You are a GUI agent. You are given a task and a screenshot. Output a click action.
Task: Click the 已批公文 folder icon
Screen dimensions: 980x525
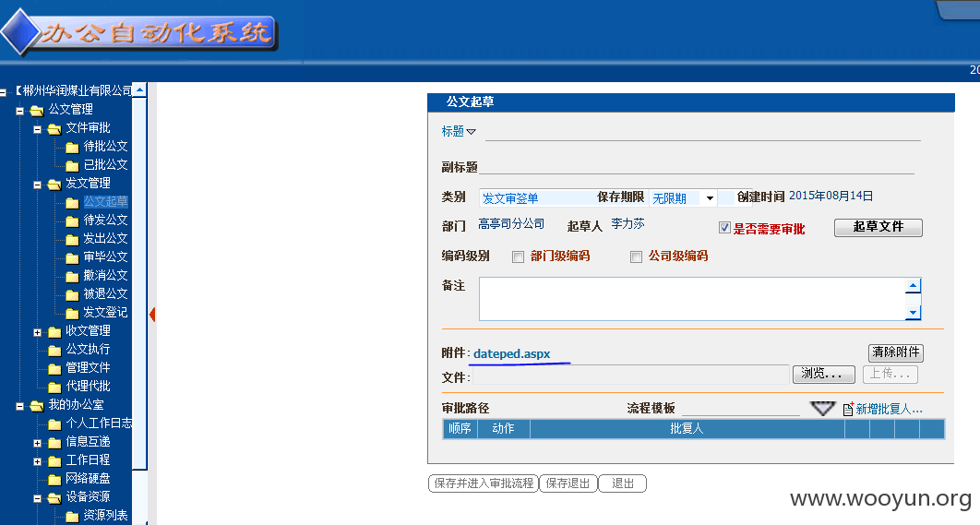(72, 166)
